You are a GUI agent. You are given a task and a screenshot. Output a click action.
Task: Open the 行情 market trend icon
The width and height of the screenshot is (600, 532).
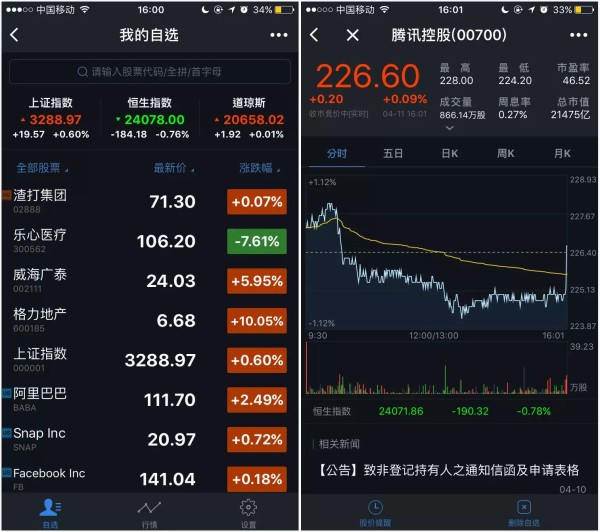pyautogui.click(x=149, y=509)
